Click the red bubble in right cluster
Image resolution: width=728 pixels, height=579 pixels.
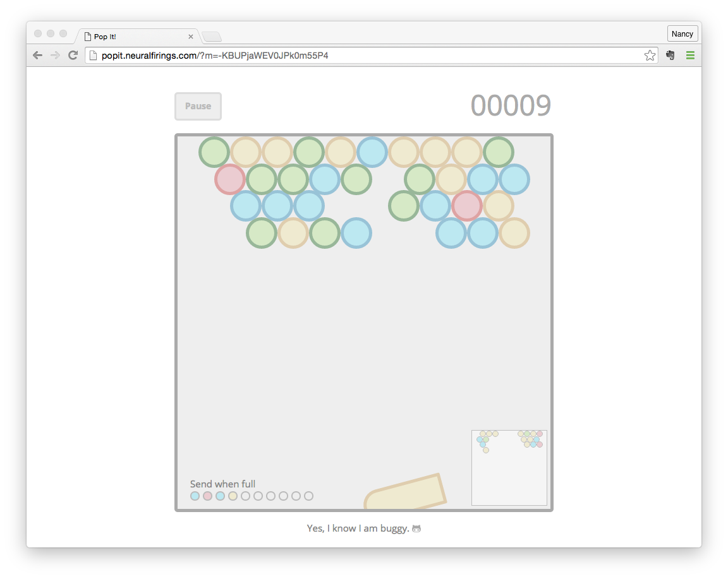pyautogui.click(x=467, y=206)
